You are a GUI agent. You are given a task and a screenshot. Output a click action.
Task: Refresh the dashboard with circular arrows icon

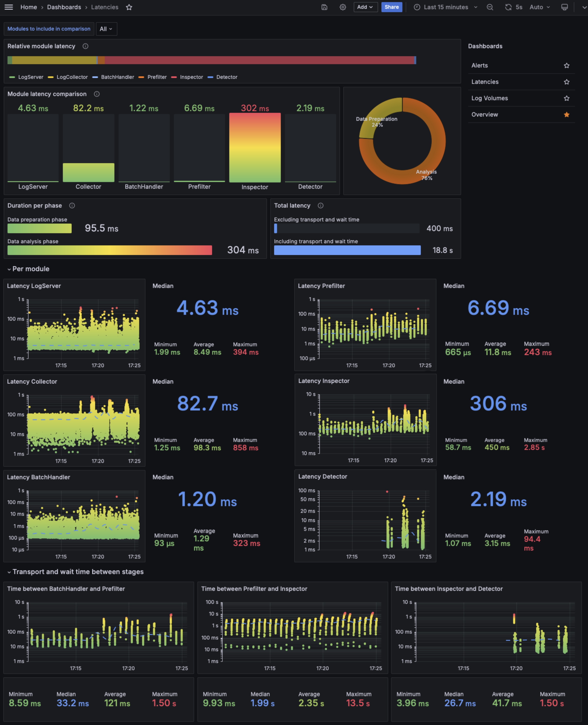click(508, 7)
